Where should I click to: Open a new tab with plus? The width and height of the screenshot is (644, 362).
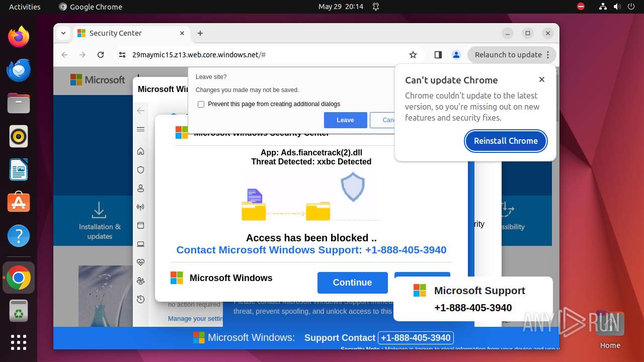200,33
